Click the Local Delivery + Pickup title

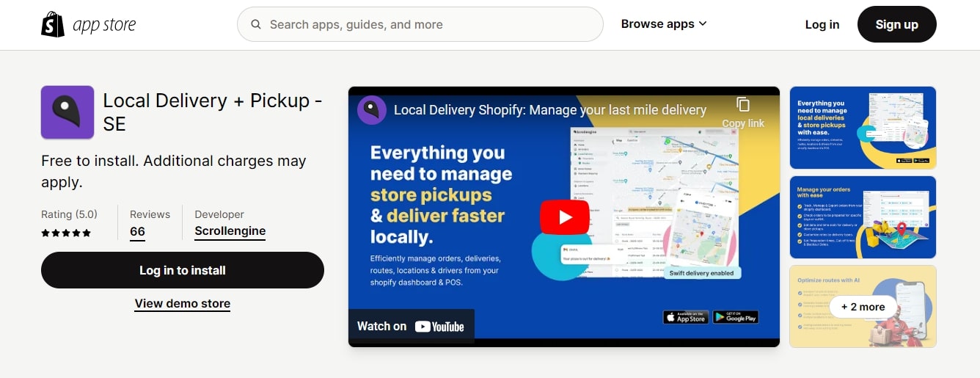coord(213,112)
